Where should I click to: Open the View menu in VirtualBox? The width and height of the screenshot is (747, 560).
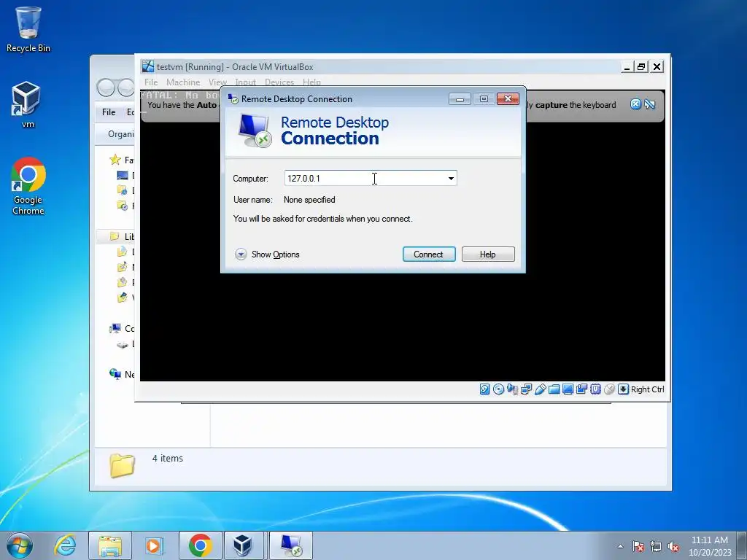click(x=217, y=82)
